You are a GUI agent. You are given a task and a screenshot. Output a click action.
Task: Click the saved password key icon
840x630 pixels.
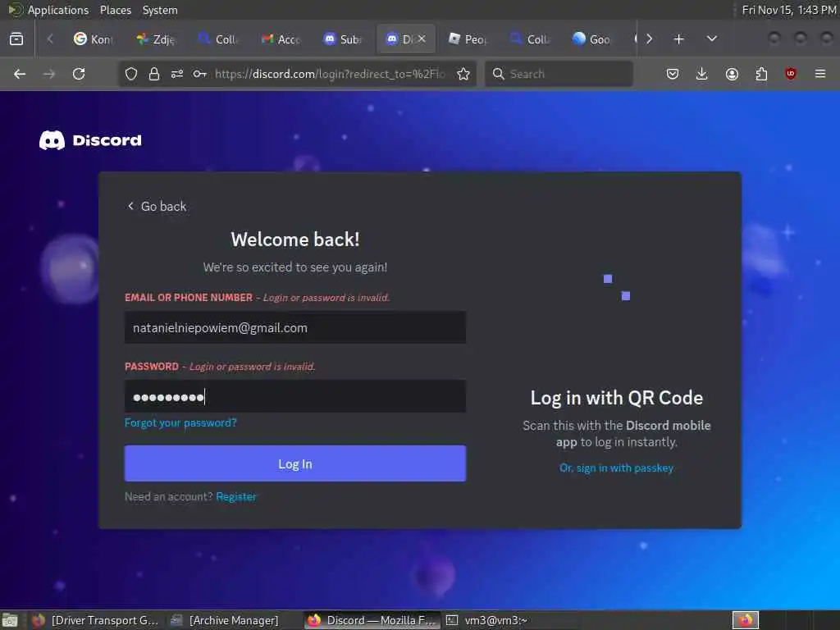click(x=200, y=74)
